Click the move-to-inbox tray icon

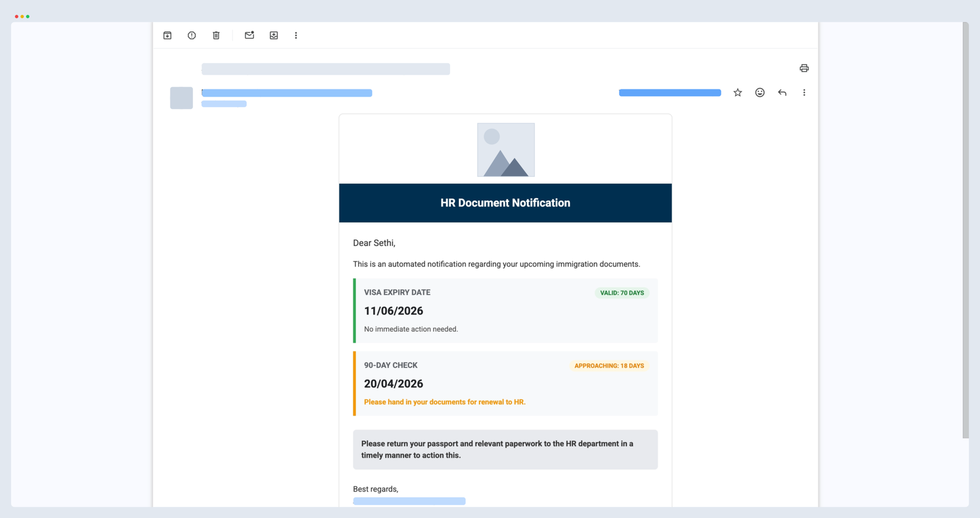(x=274, y=36)
